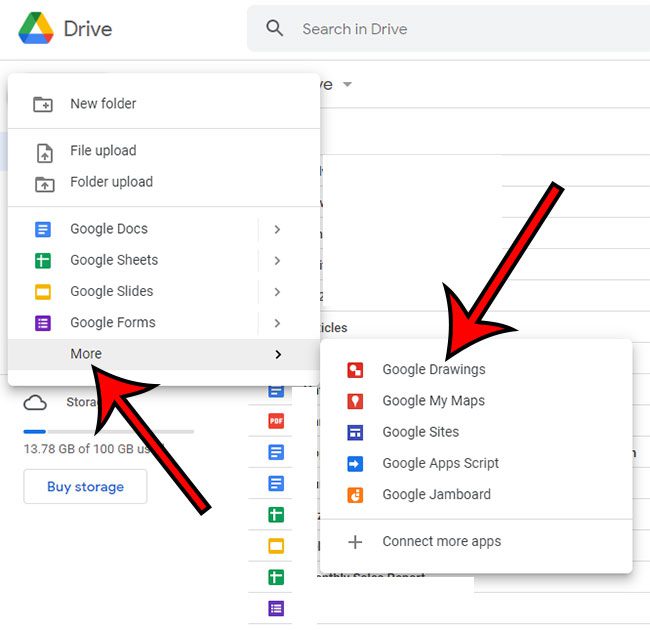Select Google Jamboard from submenu
Viewport: 650px width, 630px height.
tap(476, 494)
